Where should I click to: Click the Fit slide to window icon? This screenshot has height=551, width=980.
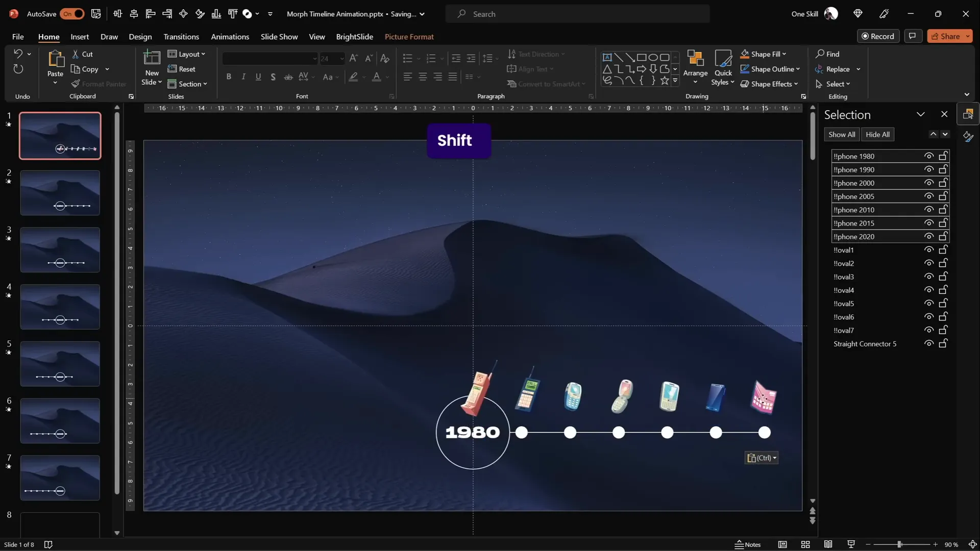(x=972, y=544)
